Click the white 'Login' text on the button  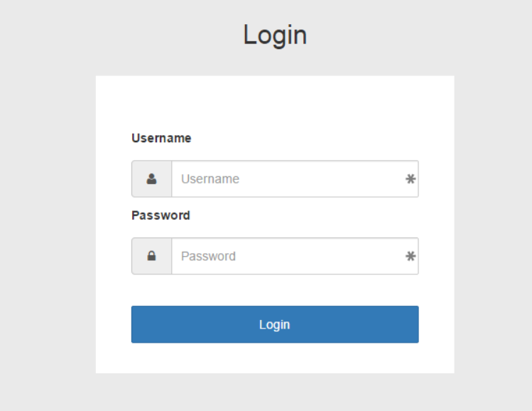274,325
